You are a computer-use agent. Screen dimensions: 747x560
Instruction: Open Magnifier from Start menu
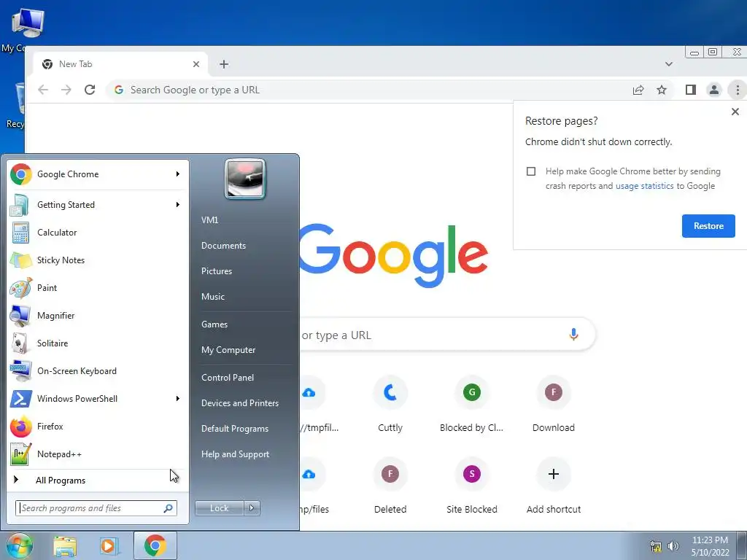(x=96, y=315)
